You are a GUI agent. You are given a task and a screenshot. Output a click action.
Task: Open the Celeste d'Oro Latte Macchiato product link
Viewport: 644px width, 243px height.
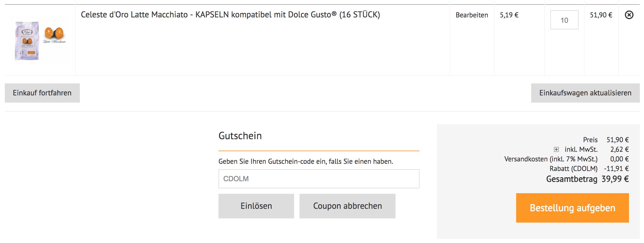click(x=230, y=15)
